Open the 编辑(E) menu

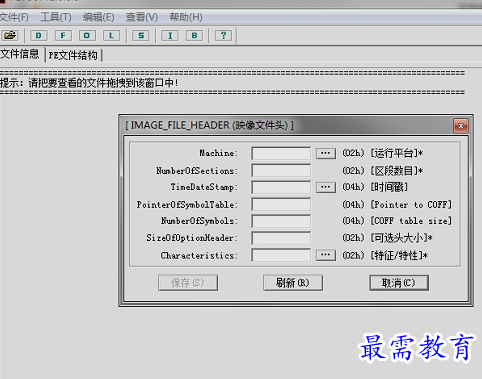point(98,17)
